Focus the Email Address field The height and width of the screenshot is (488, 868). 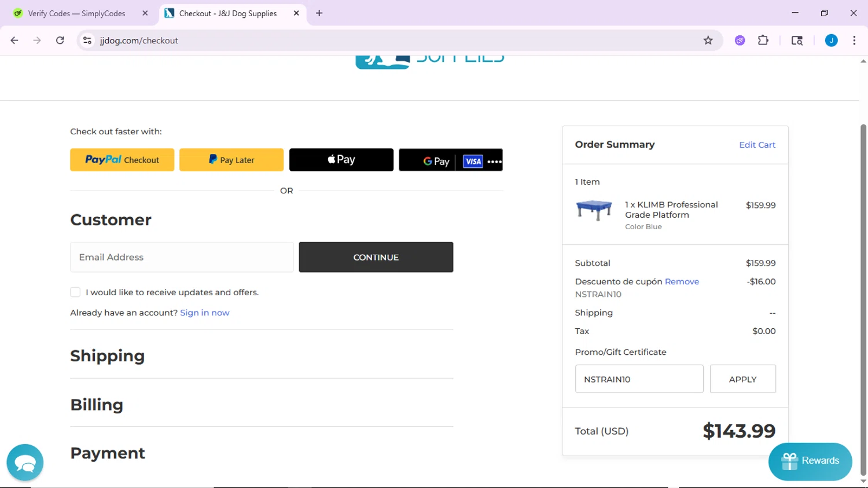182,257
